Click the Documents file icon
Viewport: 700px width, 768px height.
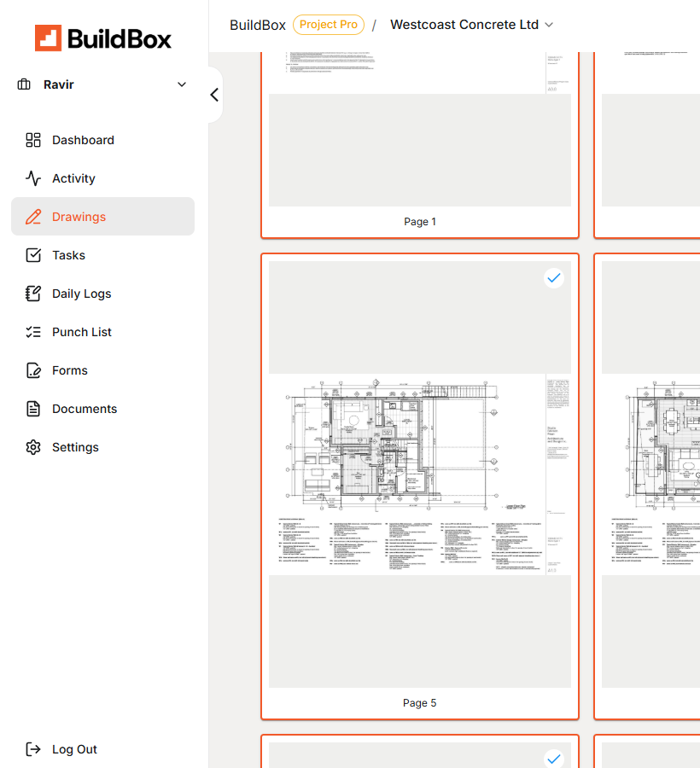[x=33, y=409]
